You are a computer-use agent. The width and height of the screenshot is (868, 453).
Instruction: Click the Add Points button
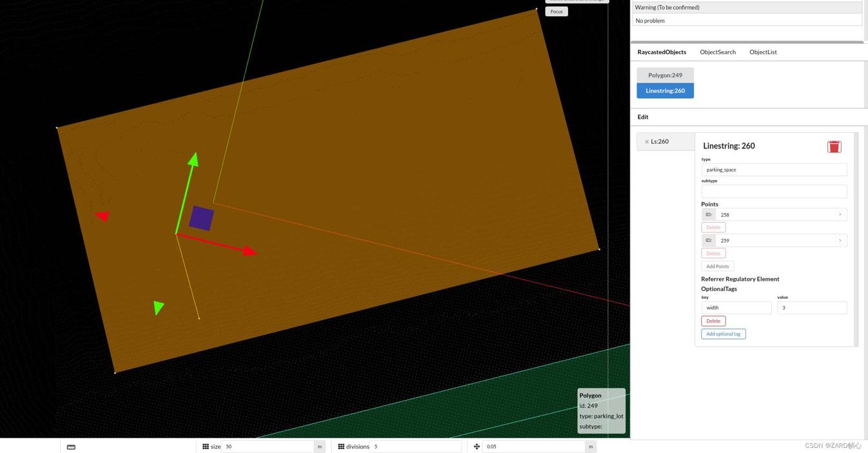pyautogui.click(x=717, y=267)
